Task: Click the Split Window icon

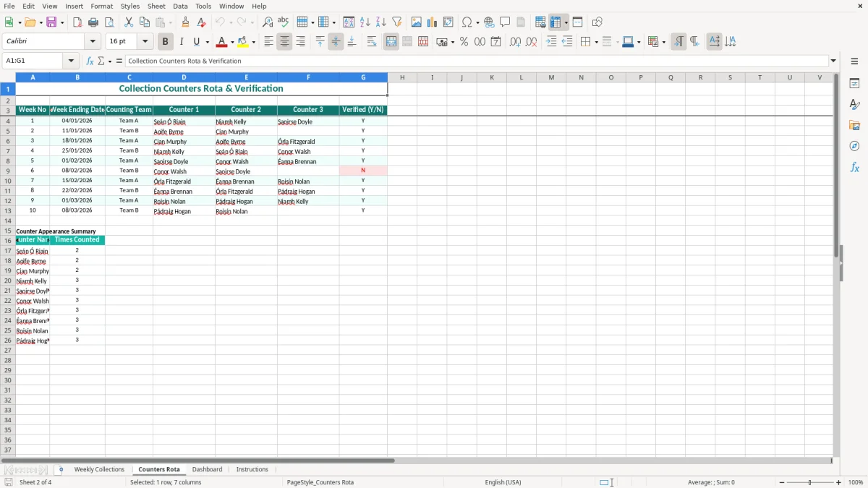Action: 577,22
